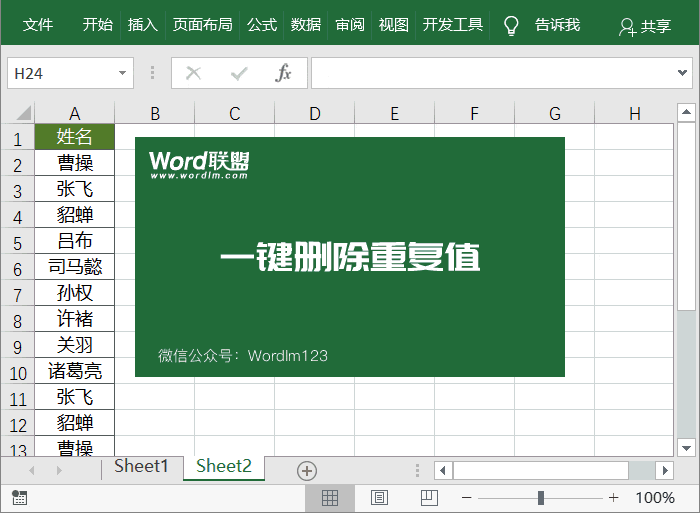Add a new sheet with plus icon

point(307,470)
